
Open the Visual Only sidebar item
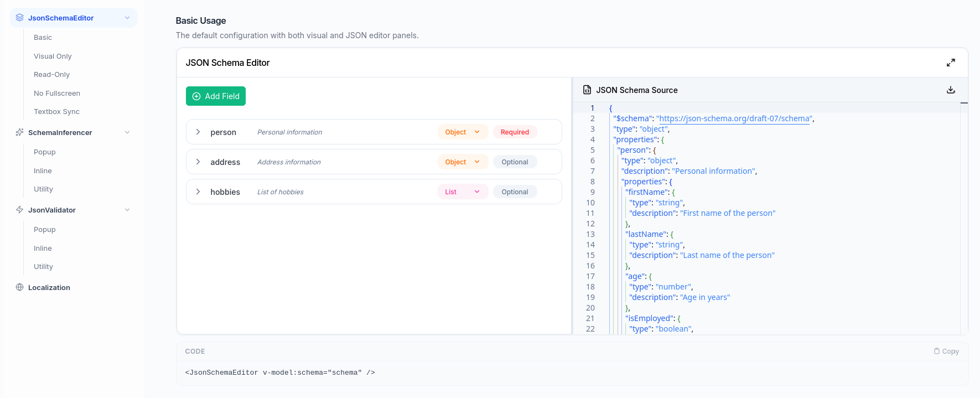click(53, 56)
